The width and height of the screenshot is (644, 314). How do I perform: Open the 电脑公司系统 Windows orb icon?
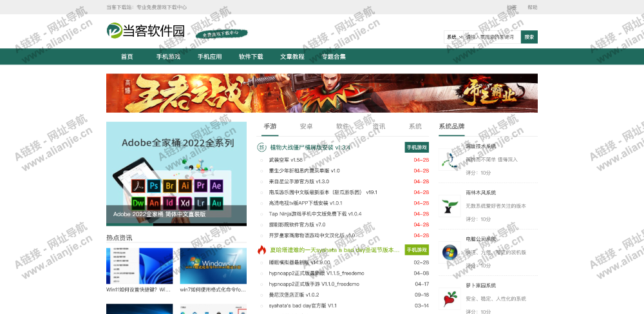pos(450,252)
